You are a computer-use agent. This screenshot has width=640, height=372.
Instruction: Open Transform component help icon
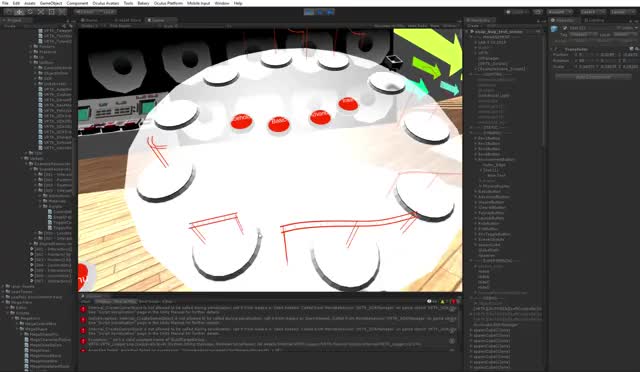[x=631, y=49]
